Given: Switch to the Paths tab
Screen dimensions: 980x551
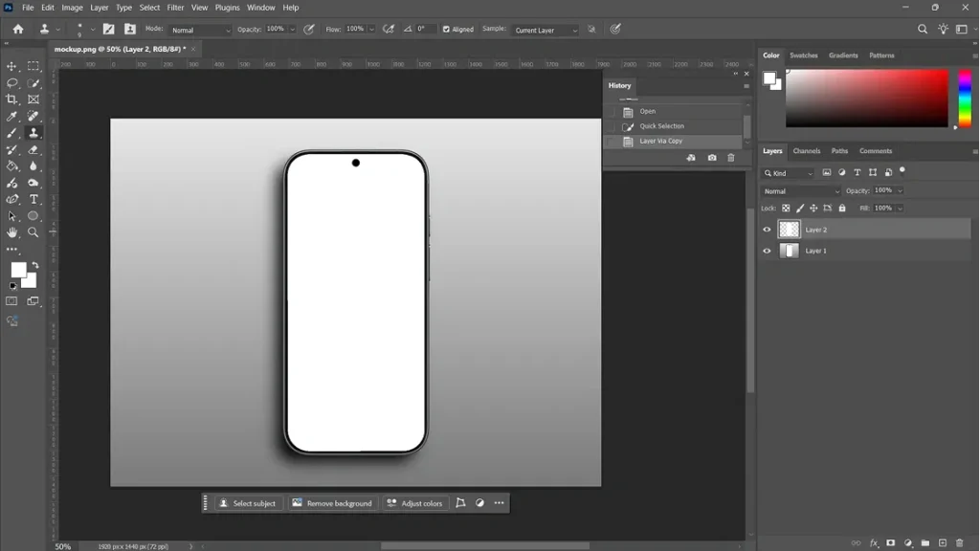Looking at the screenshot, I should point(839,151).
